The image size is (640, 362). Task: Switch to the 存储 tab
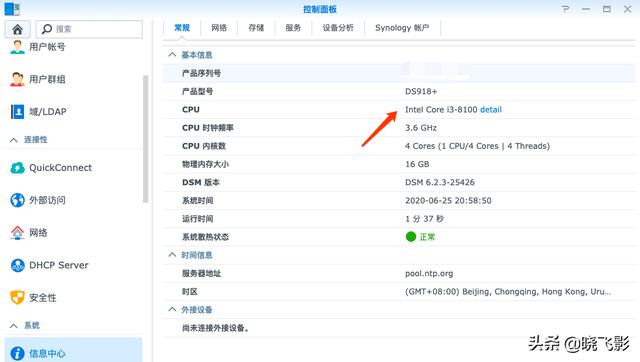pos(256,28)
